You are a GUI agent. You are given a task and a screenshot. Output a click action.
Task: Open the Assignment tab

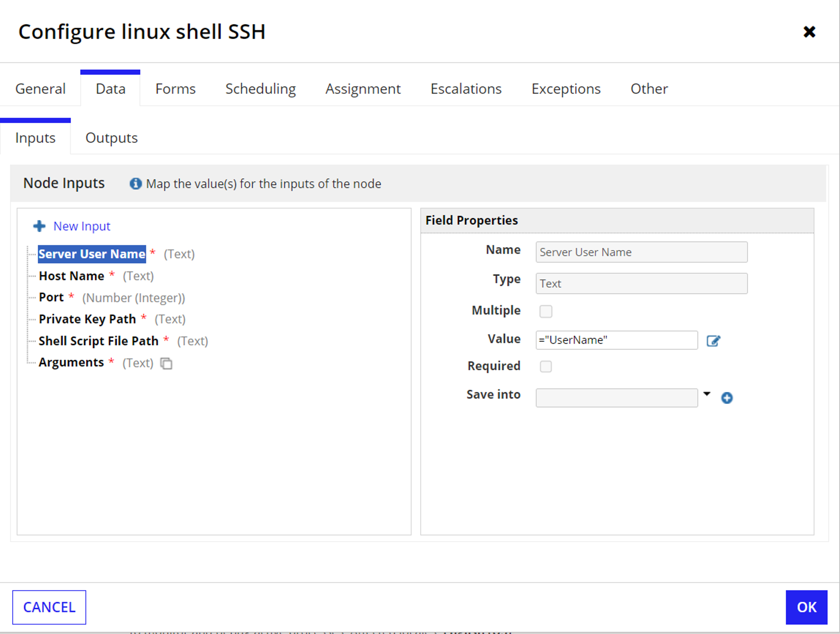pos(363,89)
